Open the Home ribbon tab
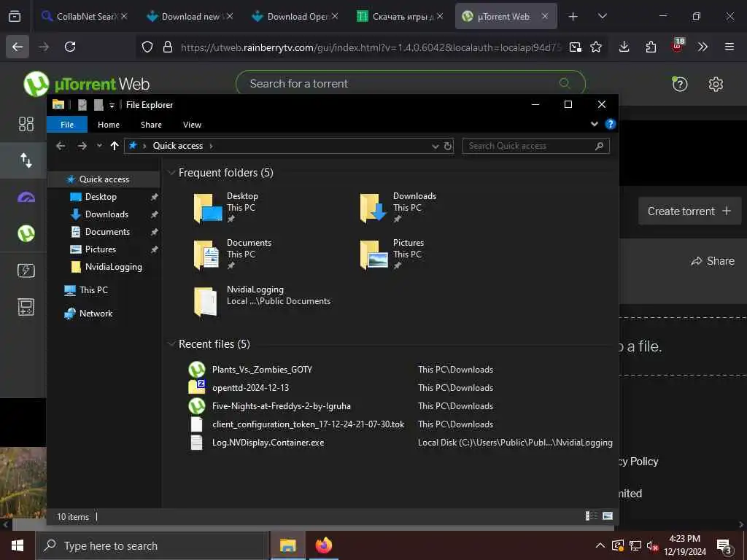This screenshot has width=747, height=560. [x=109, y=125]
